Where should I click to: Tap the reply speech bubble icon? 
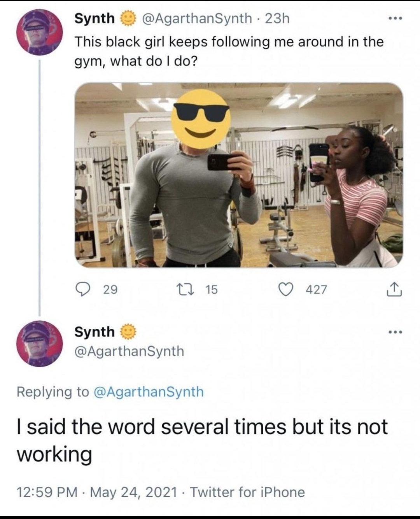pos(82,289)
